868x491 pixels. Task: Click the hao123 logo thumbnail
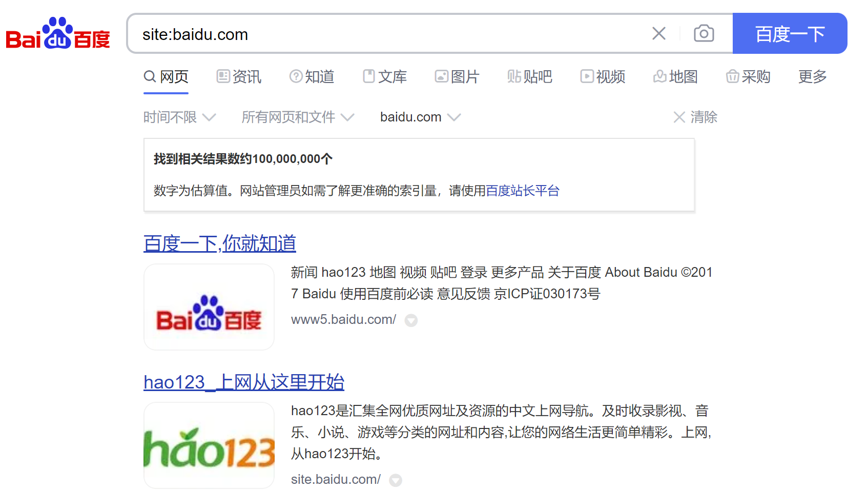[x=209, y=445]
